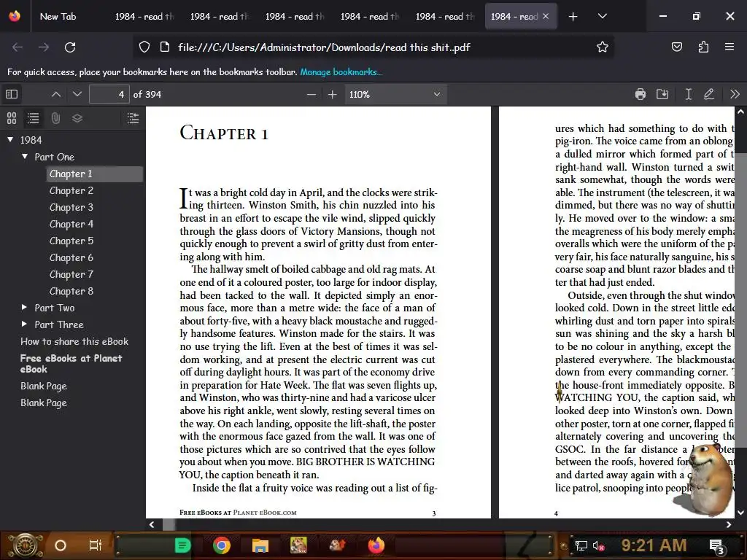Viewport: 747px width, 560px height.
Task: Show attachments view in sidebar
Action: [55, 118]
